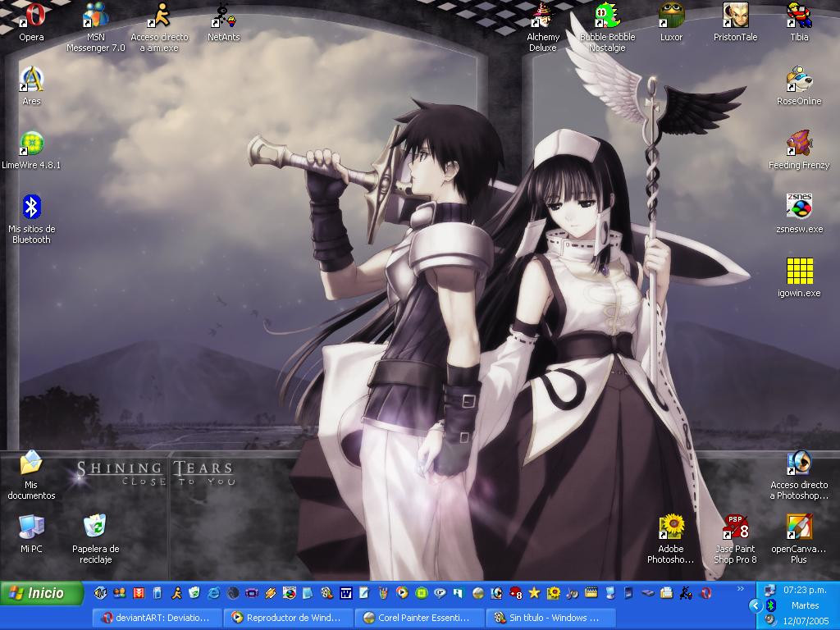840x630 pixels.
Task: Click the Acceso directo a Photoshop shortcut
Action: (x=799, y=475)
